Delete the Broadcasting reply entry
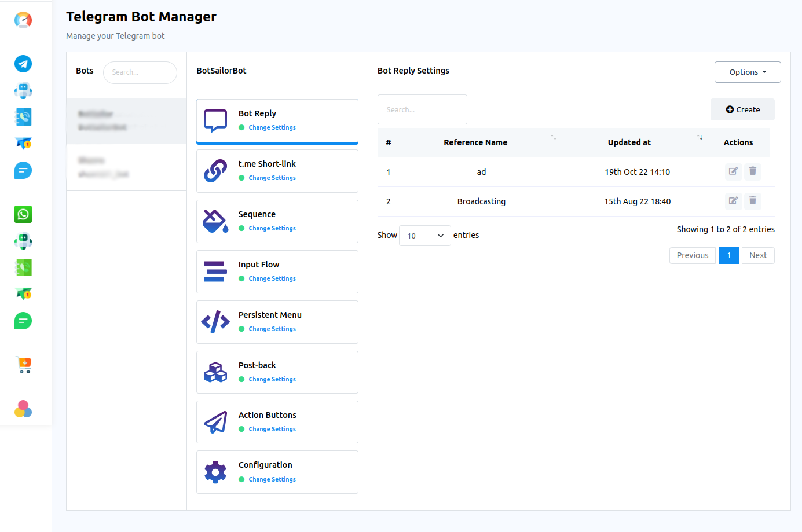Screen dimensions: 802x532 pos(753,201)
